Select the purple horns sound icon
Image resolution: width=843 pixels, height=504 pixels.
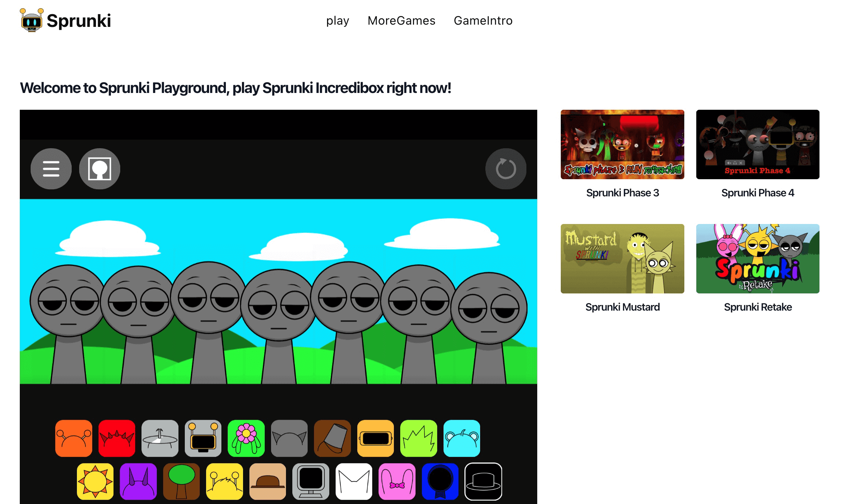138,481
